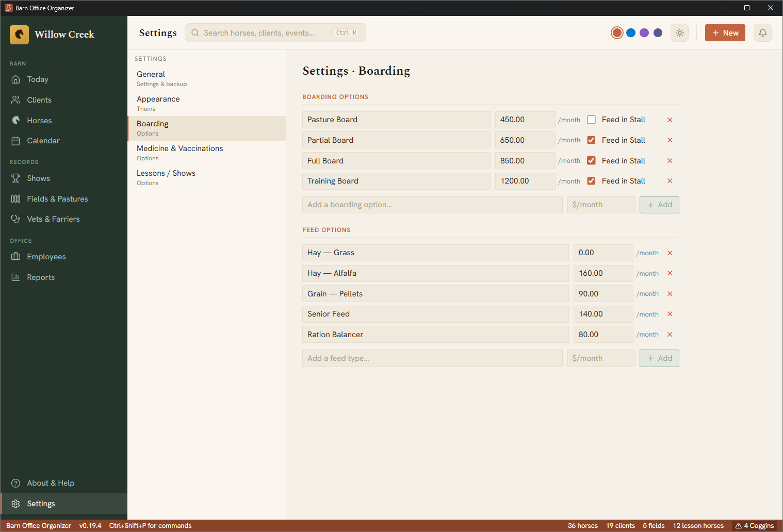Open About & Help via its question-mark icon
This screenshot has width=783, height=532.
[16, 483]
